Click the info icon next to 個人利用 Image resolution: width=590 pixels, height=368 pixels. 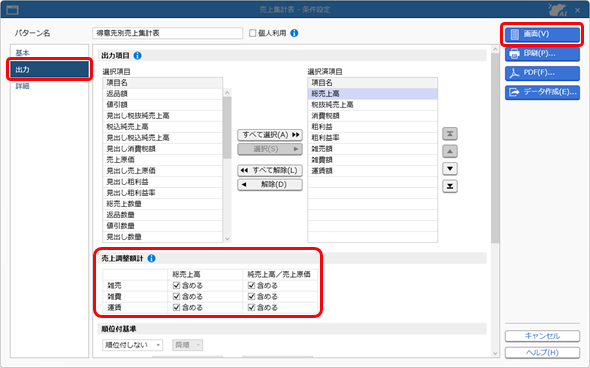click(x=294, y=33)
